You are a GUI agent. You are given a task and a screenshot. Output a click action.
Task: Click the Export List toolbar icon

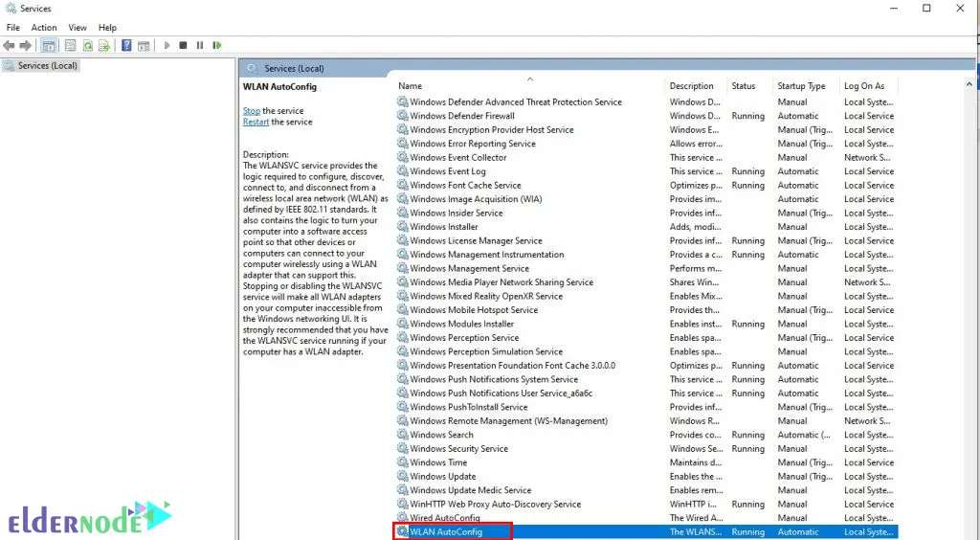click(x=104, y=46)
